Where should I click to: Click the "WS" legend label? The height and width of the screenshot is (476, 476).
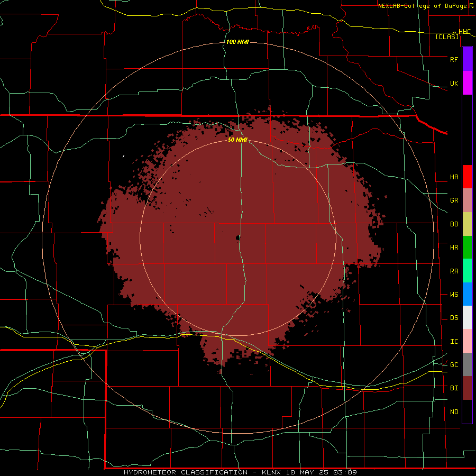point(454,295)
